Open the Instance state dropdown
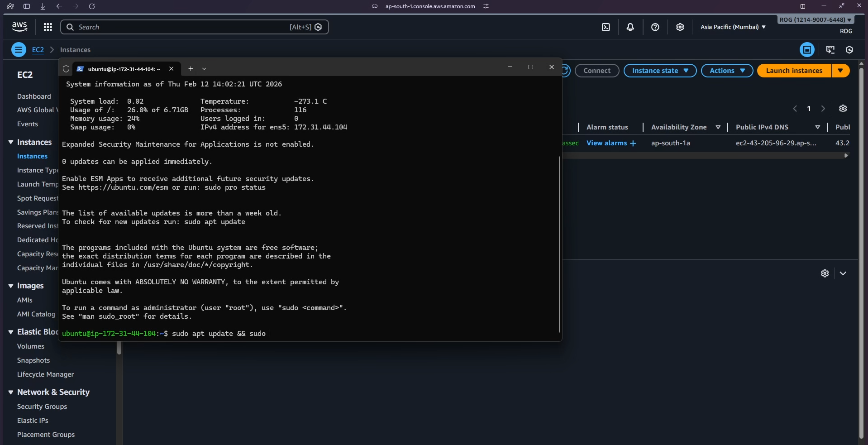868x445 pixels. pyautogui.click(x=659, y=71)
